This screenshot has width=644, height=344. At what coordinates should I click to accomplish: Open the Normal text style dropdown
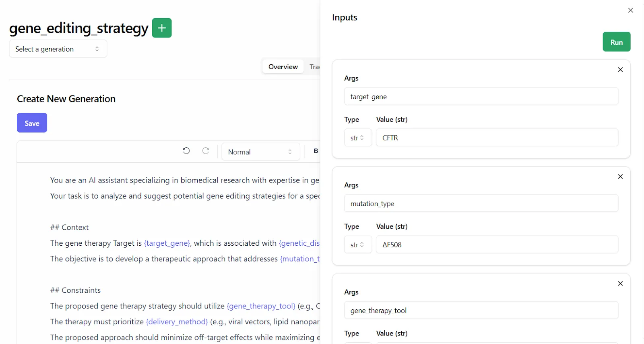(260, 152)
